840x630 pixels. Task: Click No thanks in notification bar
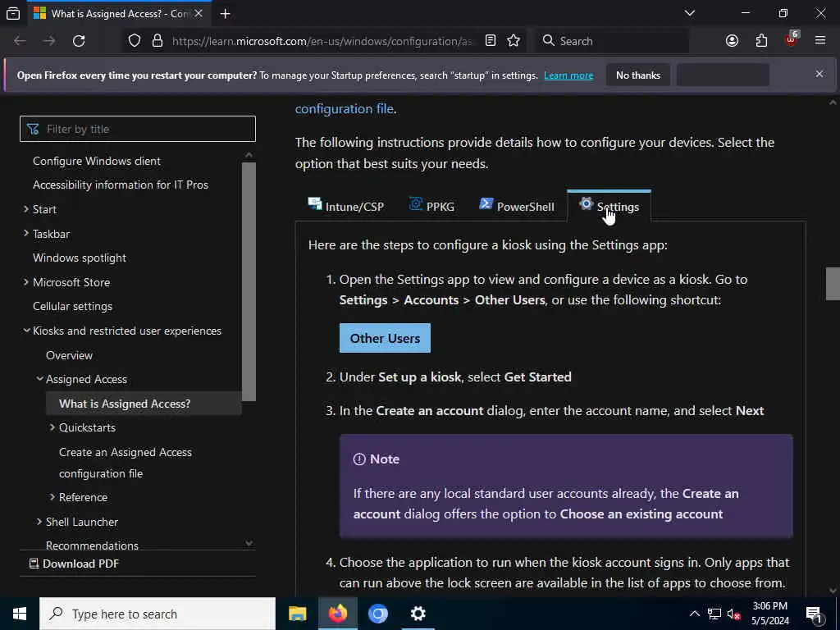click(638, 75)
